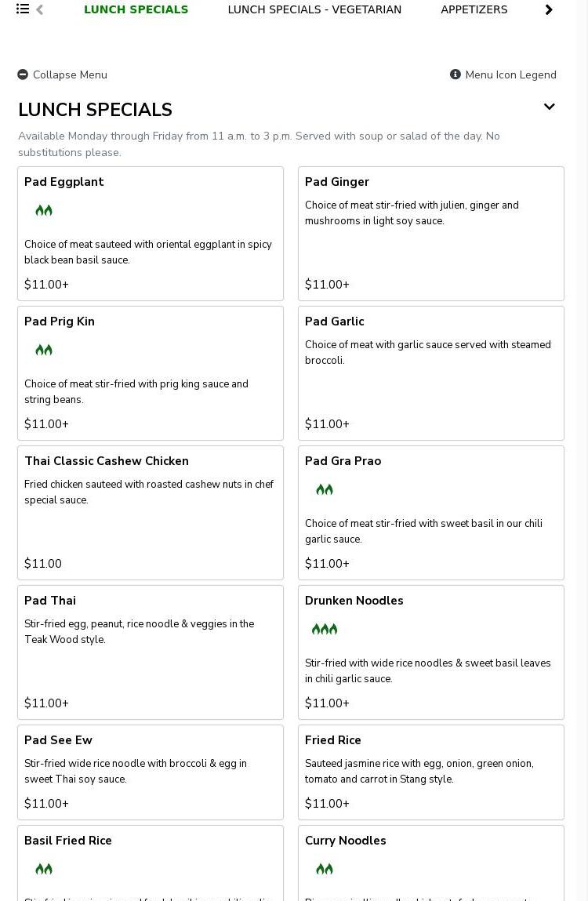This screenshot has width=588, height=901.
Task: Open the menu category list icon
Action: 23,9
